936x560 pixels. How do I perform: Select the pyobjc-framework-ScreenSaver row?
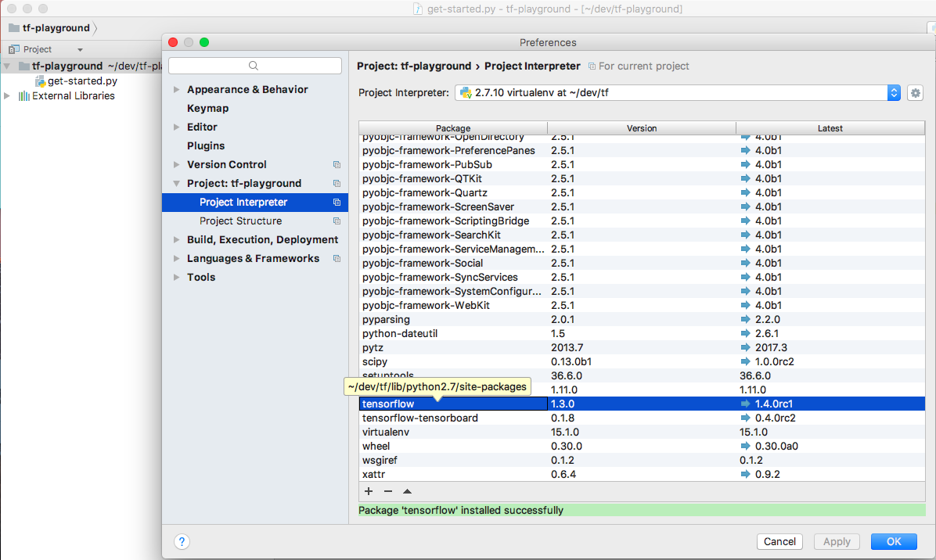click(642, 207)
